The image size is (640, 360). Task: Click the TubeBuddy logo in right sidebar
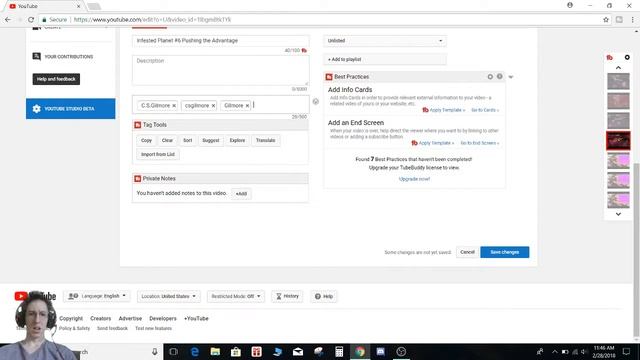pyautogui.click(x=610, y=58)
